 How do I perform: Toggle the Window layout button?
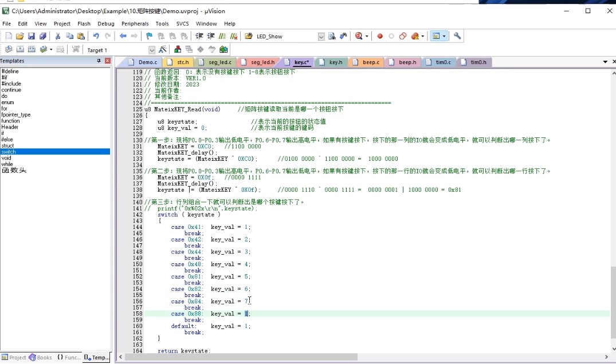click(436, 36)
